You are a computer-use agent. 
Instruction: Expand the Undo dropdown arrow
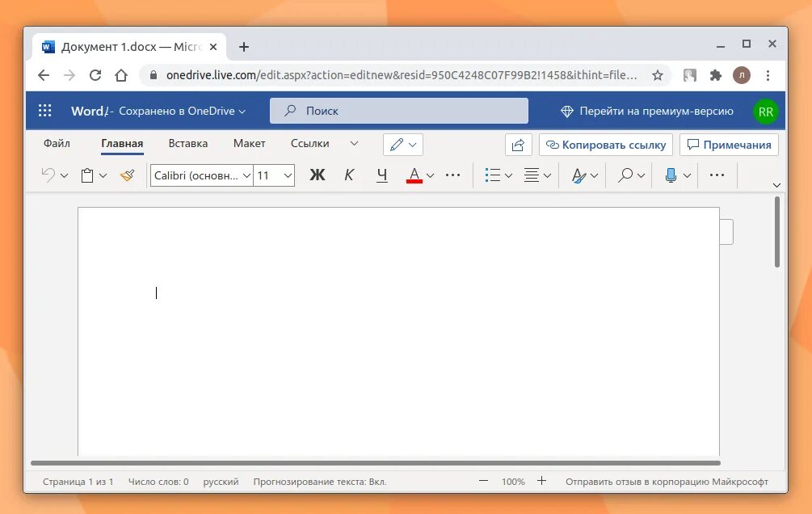click(64, 175)
